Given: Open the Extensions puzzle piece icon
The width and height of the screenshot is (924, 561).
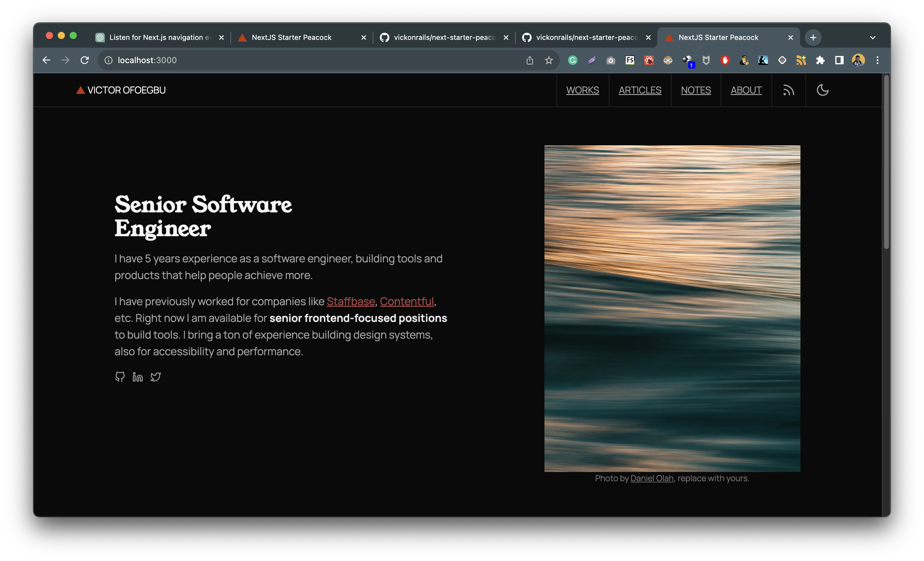Looking at the screenshot, I should 820,60.
